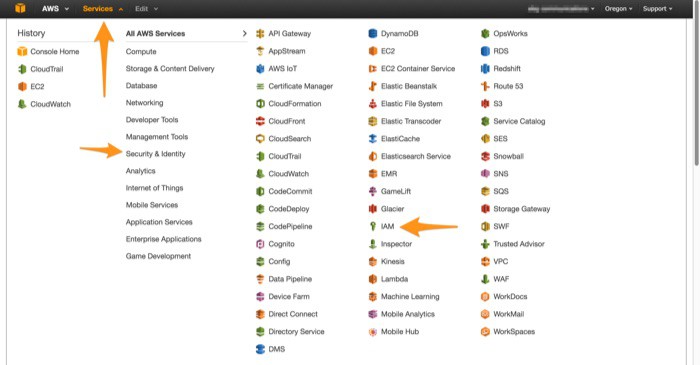
Task: Click the CloudFront service icon
Action: (x=260, y=121)
